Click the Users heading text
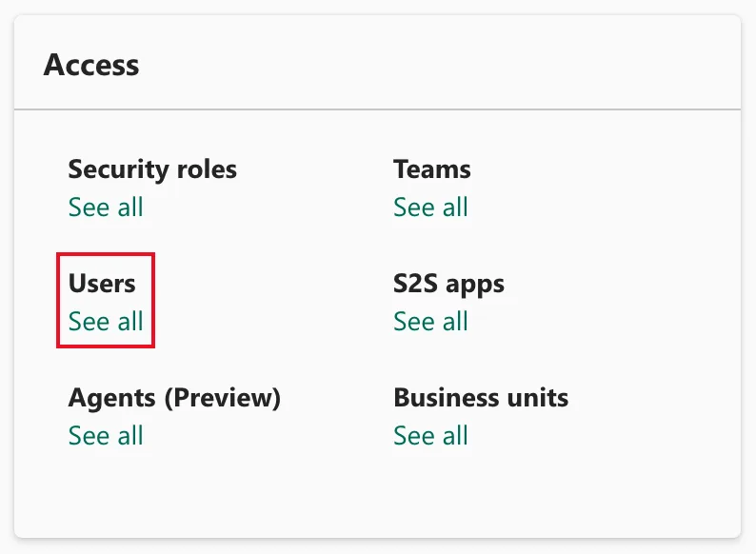The height and width of the screenshot is (554, 756). tap(102, 284)
